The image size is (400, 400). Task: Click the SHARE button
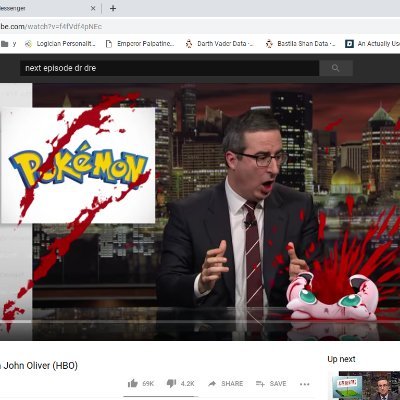point(226,384)
